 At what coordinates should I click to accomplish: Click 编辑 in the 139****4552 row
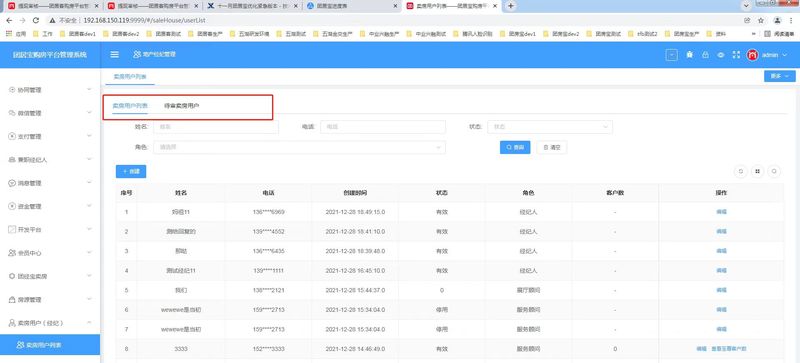(721, 231)
